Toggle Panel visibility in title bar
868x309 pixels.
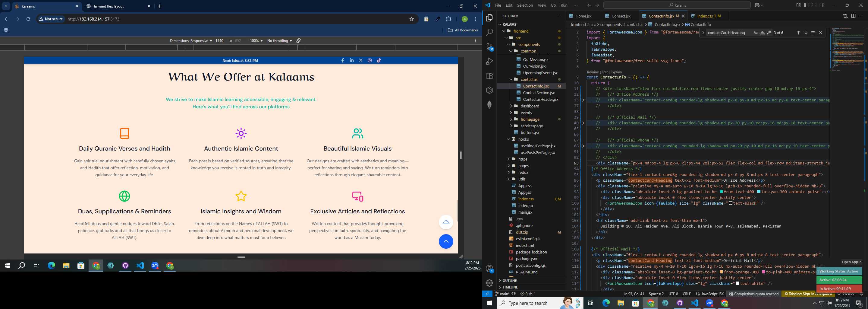(814, 5)
